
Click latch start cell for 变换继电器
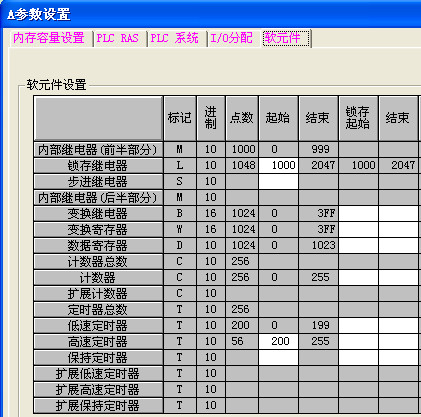(x=358, y=213)
